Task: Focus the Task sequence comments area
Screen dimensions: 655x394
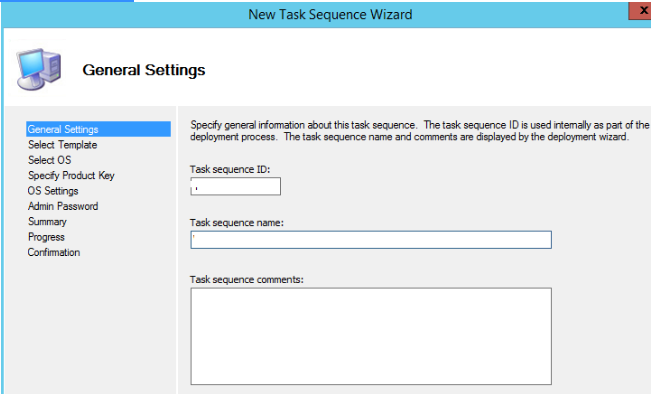Action: coord(371,336)
